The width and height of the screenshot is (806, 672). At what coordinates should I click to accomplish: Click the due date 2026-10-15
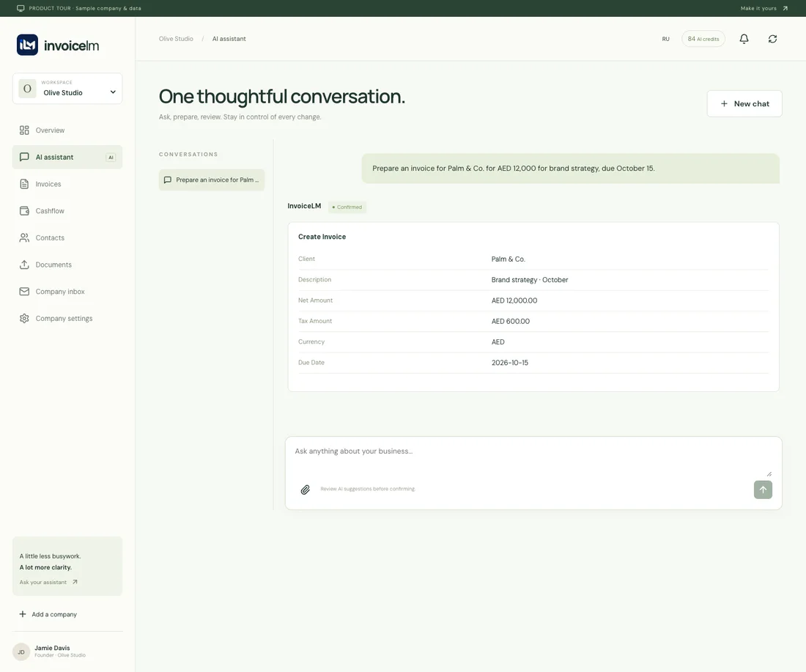coord(509,363)
